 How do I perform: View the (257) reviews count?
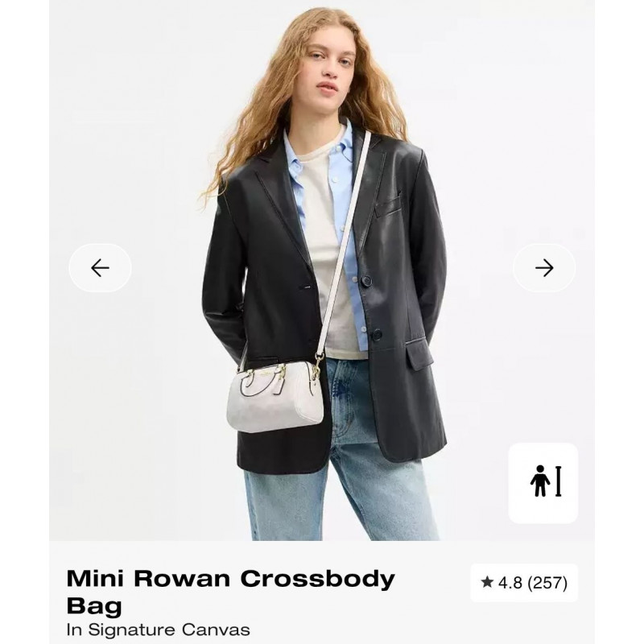click(547, 582)
